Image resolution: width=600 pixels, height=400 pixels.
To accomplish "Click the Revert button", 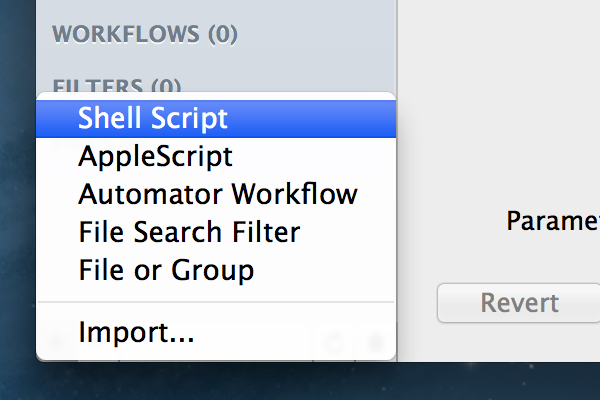I will pyautogui.click(x=519, y=303).
